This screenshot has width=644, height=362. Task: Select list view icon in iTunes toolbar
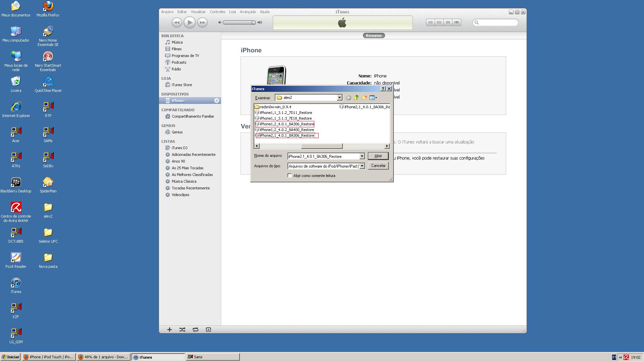tap(430, 22)
